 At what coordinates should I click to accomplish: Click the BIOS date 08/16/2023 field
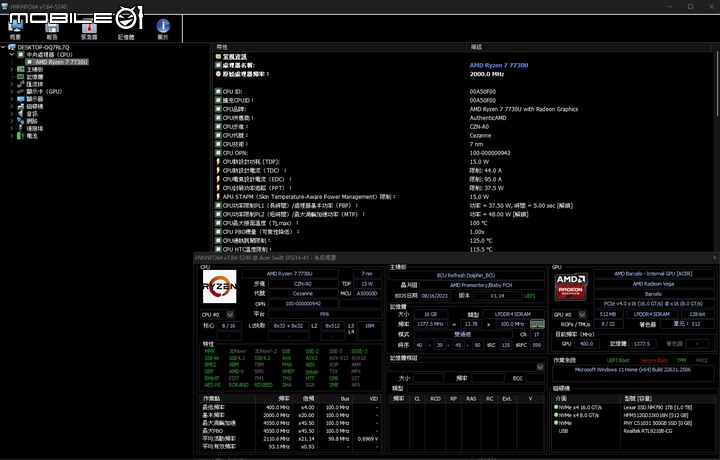pos(434,296)
